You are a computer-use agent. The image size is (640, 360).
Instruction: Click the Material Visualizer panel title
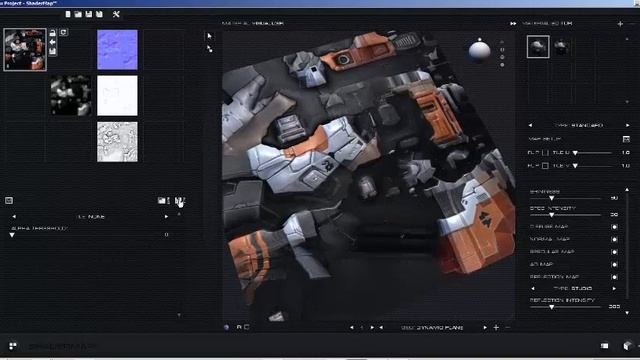pyautogui.click(x=253, y=23)
